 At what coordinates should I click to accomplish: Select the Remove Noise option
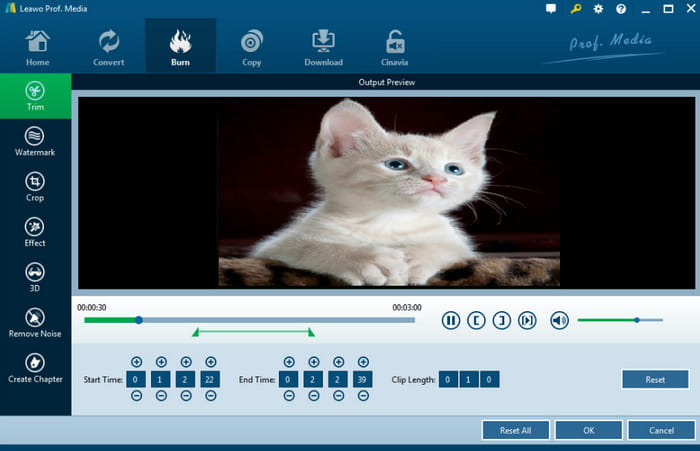[35, 322]
